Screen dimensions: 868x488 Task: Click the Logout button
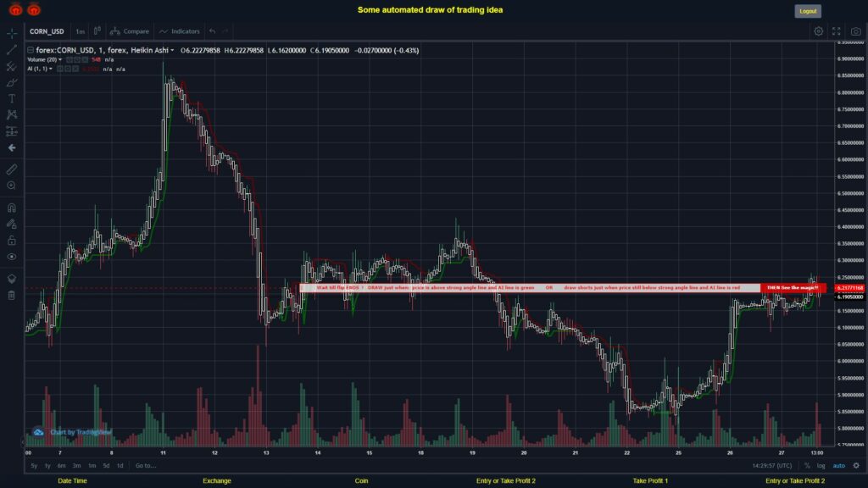pyautogui.click(x=808, y=11)
